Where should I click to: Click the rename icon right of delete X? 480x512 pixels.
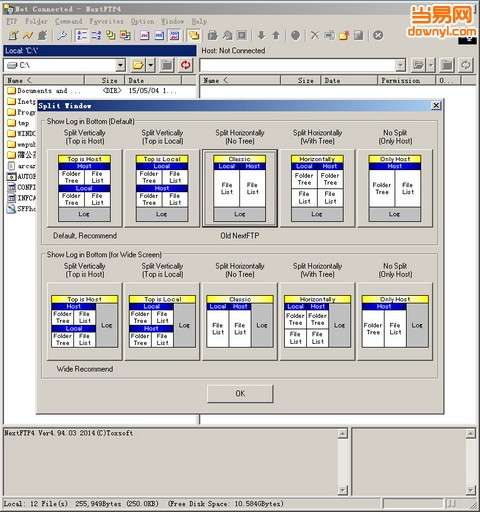tap(329, 35)
